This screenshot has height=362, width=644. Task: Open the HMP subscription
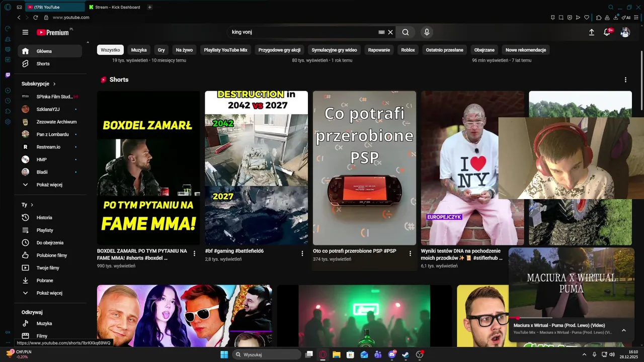pyautogui.click(x=50, y=159)
